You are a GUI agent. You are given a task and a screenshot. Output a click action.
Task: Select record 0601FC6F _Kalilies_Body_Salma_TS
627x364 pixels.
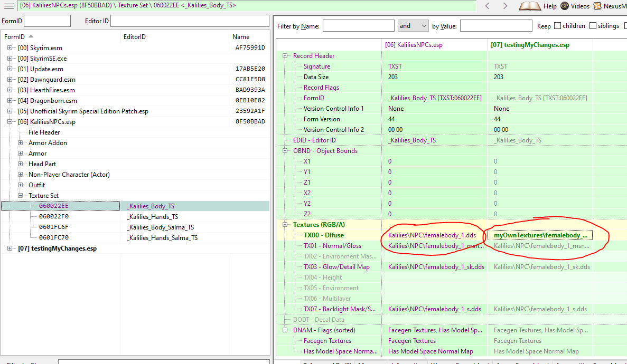click(135, 227)
